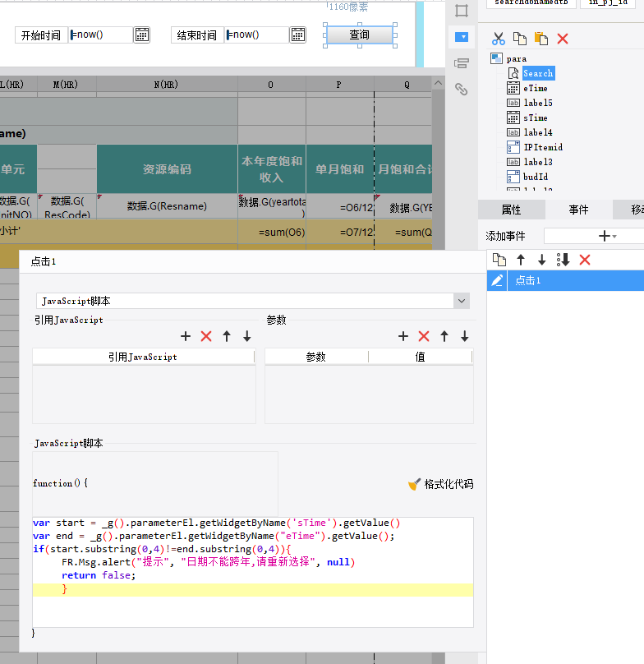The width and height of the screenshot is (644, 664).
Task: Click the link chain icon in the side strip
Action: tap(462, 89)
